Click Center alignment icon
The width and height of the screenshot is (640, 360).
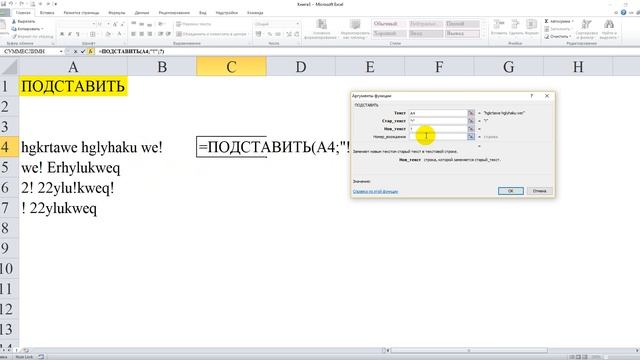point(142,34)
